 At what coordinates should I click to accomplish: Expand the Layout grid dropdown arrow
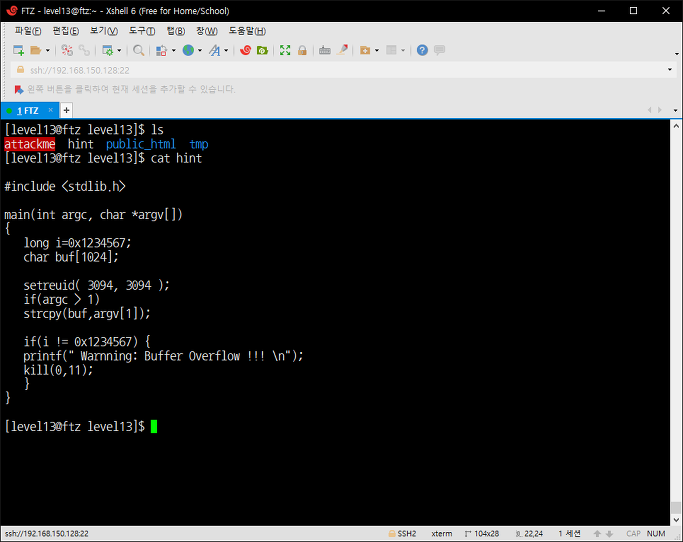pos(403,51)
